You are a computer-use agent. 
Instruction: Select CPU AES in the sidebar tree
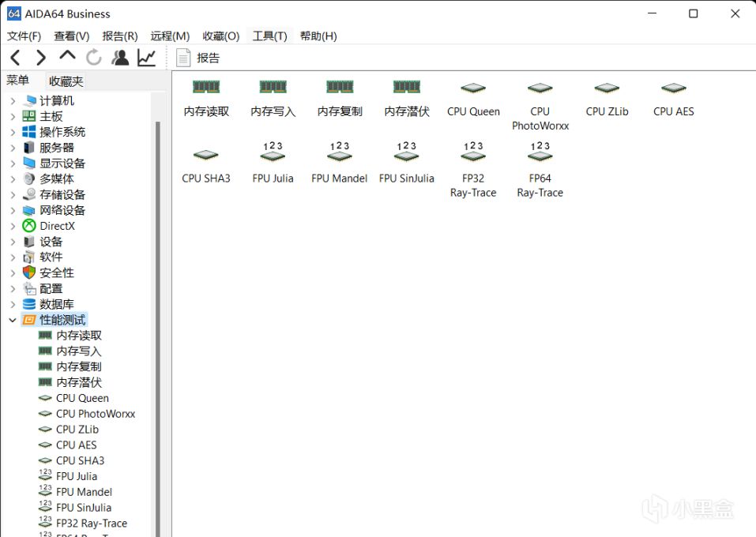pyautogui.click(x=76, y=445)
